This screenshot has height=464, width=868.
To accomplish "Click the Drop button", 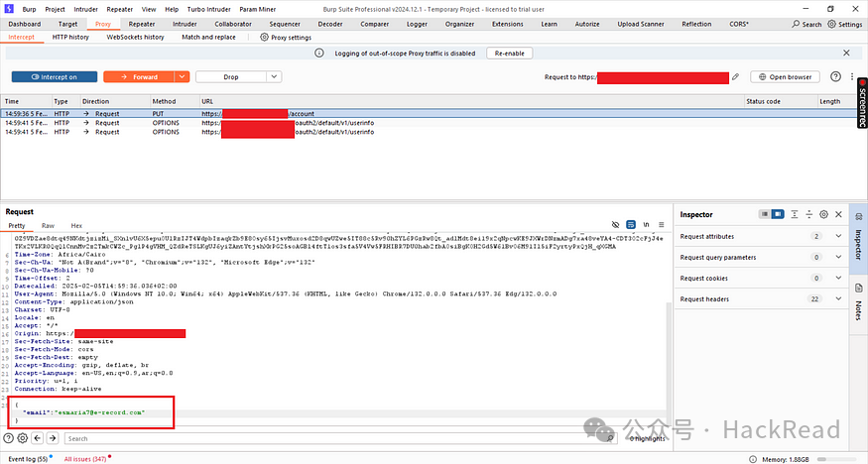I will click(x=231, y=77).
